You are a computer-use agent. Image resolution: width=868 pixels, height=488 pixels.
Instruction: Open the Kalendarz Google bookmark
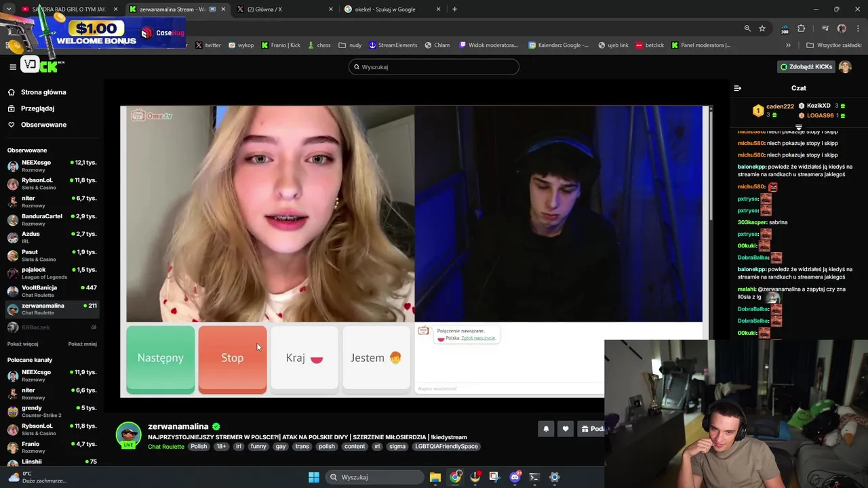point(558,45)
